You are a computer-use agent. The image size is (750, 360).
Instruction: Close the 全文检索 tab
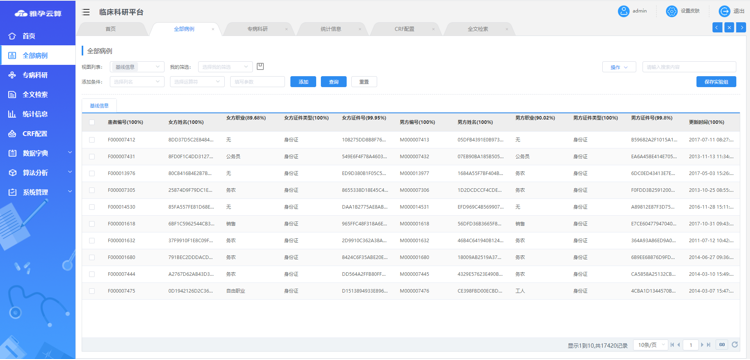click(x=507, y=29)
